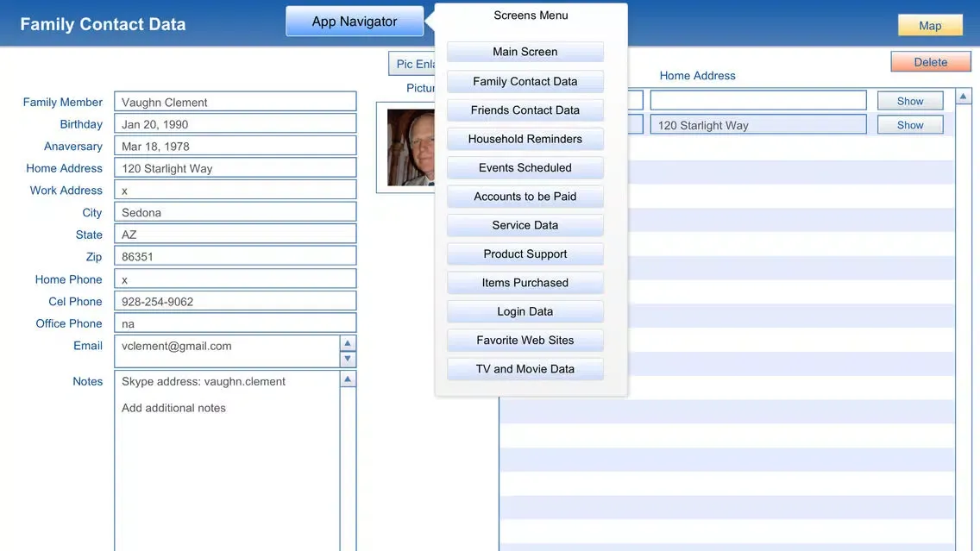Open Favorite Web Sites screen
The height and width of the screenshot is (551, 980).
pyautogui.click(x=525, y=341)
